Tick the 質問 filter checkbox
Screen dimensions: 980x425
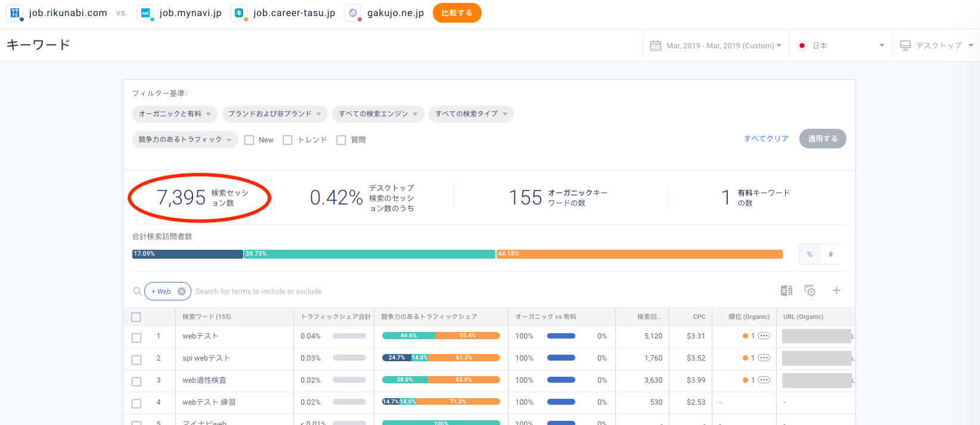pos(341,140)
